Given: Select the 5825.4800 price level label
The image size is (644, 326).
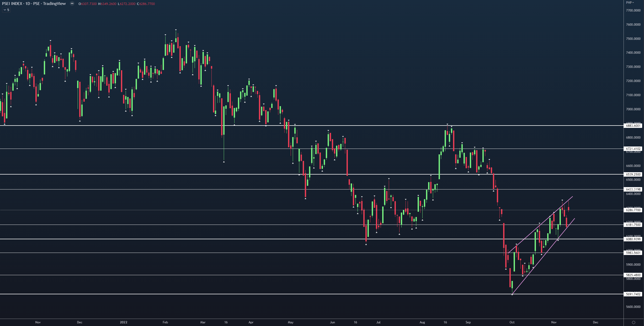Looking at the screenshot, I should (x=633, y=275).
